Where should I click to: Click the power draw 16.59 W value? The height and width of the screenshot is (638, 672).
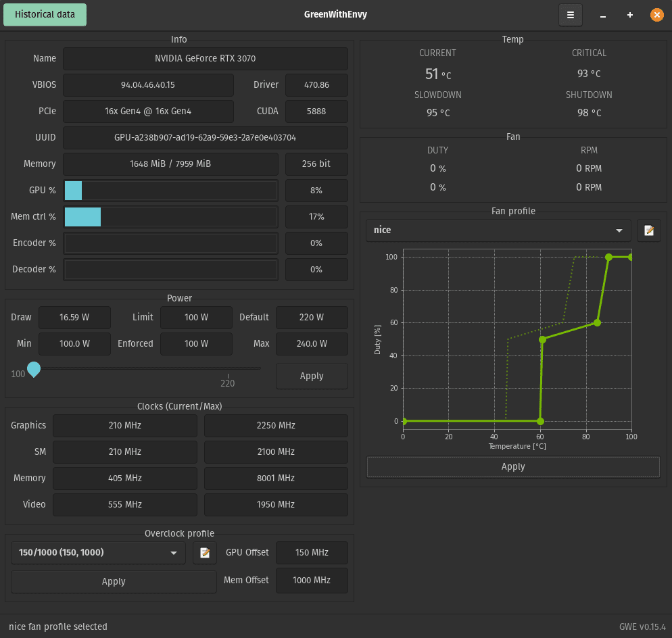(x=74, y=318)
